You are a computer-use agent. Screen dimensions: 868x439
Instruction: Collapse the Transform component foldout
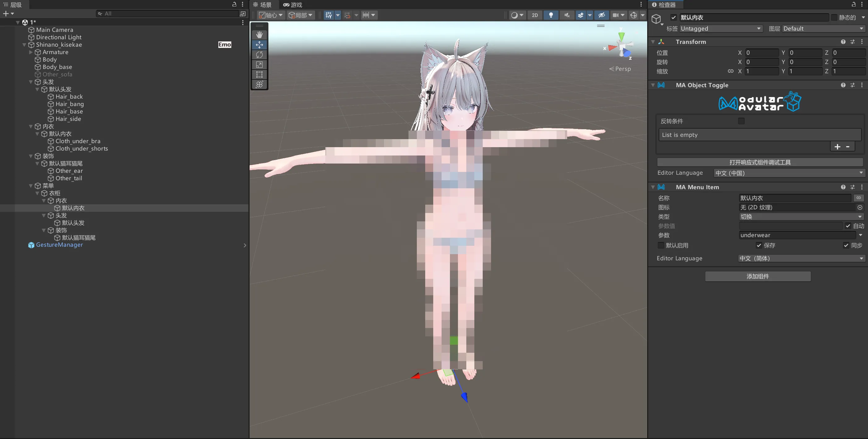click(x=653, y=42)
